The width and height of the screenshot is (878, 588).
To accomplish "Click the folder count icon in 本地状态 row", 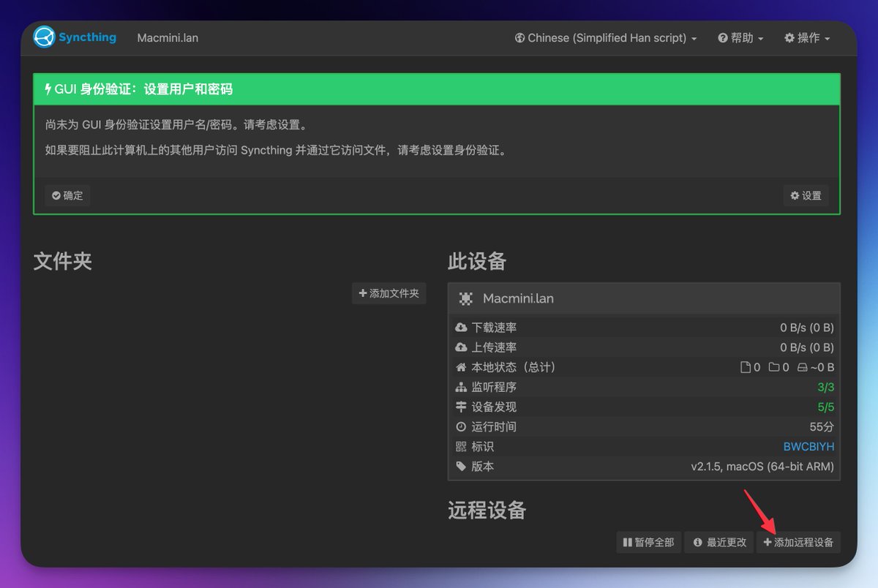I will pyautogui.click(x=774, y=367).
